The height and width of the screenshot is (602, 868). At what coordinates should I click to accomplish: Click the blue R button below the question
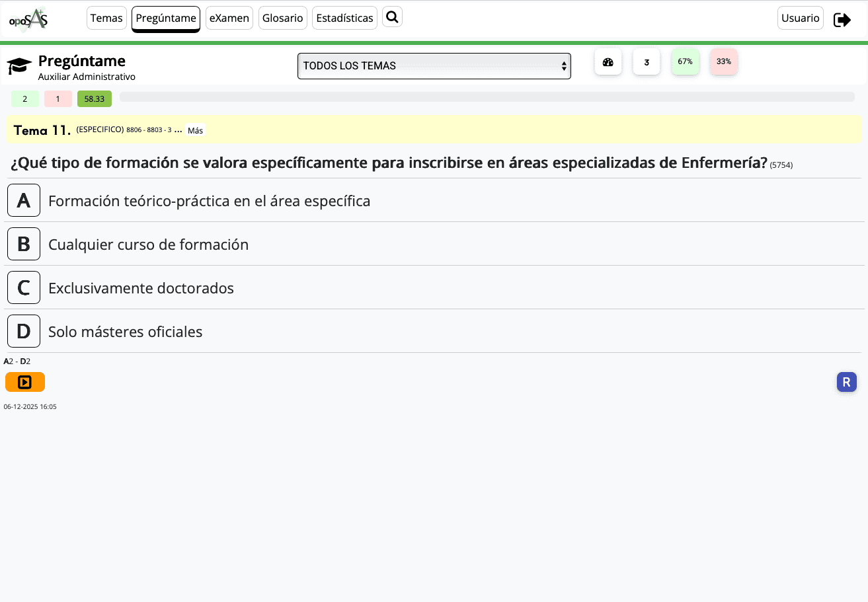(847, 382)
